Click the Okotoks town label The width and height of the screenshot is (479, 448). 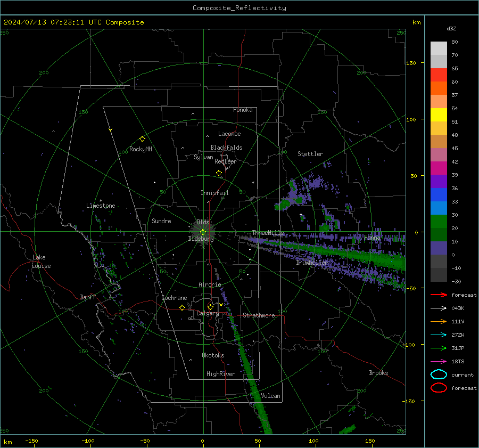213,355
